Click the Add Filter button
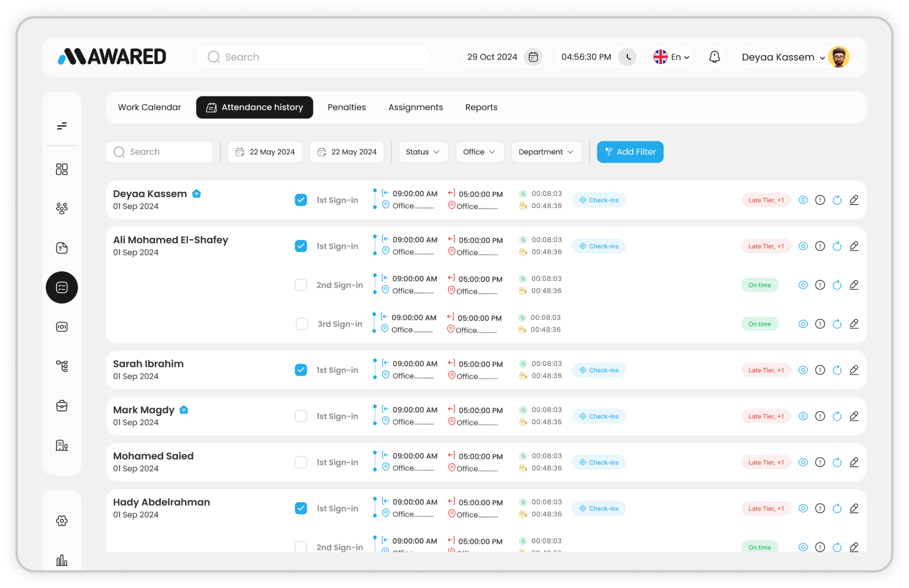 pyautogui.click(x=630, y=152)
